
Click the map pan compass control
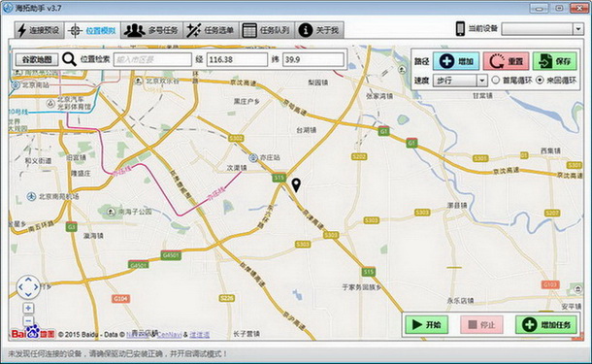click(x=28, y=287)
